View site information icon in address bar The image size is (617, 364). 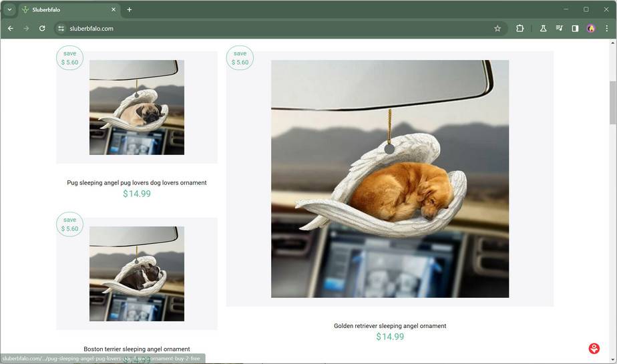point(61,28)
